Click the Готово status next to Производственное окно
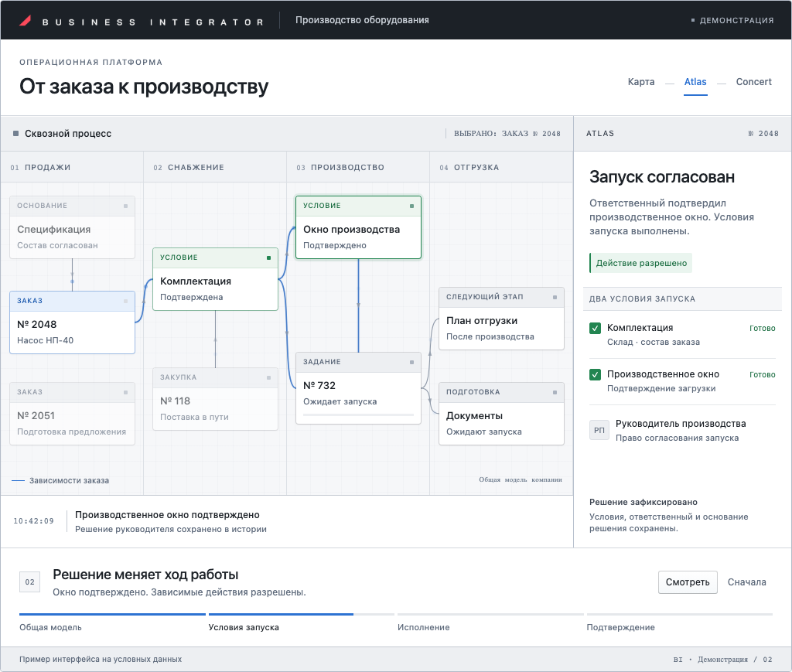This screenshot has height=672, width=792. [x=762, y=374]
